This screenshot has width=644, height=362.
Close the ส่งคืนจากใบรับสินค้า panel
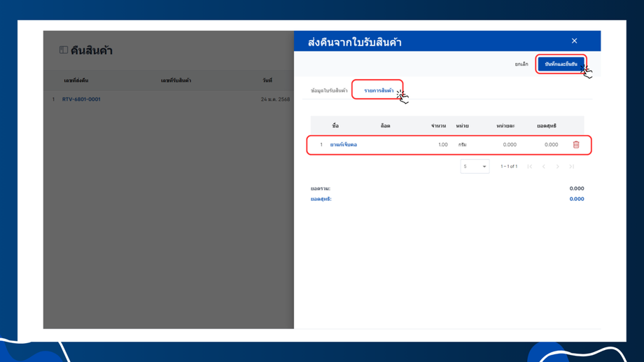tap(574, 41)
